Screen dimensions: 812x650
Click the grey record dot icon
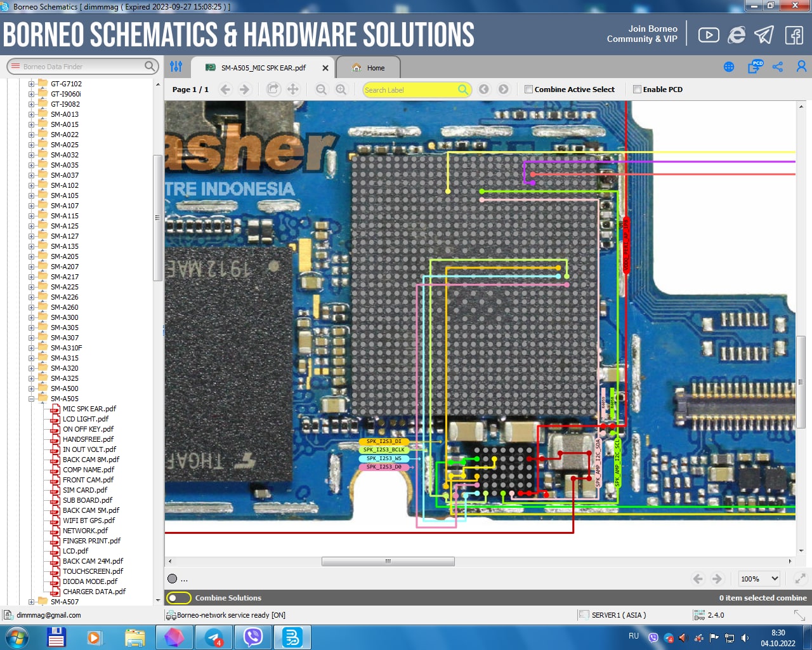click(172, 579)
